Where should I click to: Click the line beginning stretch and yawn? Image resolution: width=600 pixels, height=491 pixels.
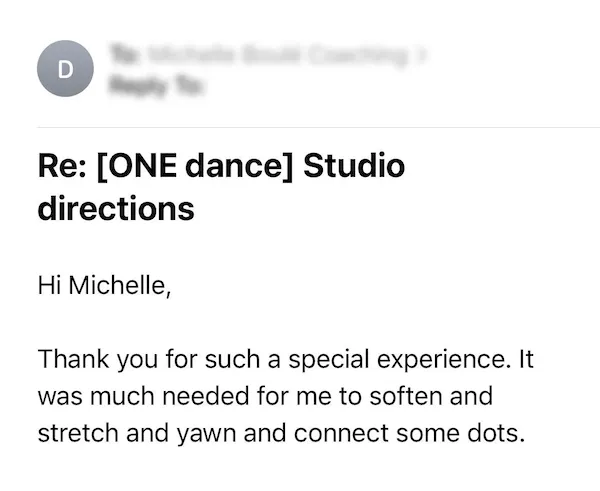pyautogui.click(x=281, y=433)
